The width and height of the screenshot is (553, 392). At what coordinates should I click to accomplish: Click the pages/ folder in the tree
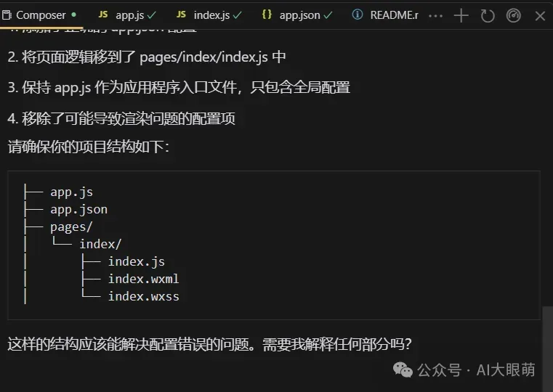tap(71, 226)
